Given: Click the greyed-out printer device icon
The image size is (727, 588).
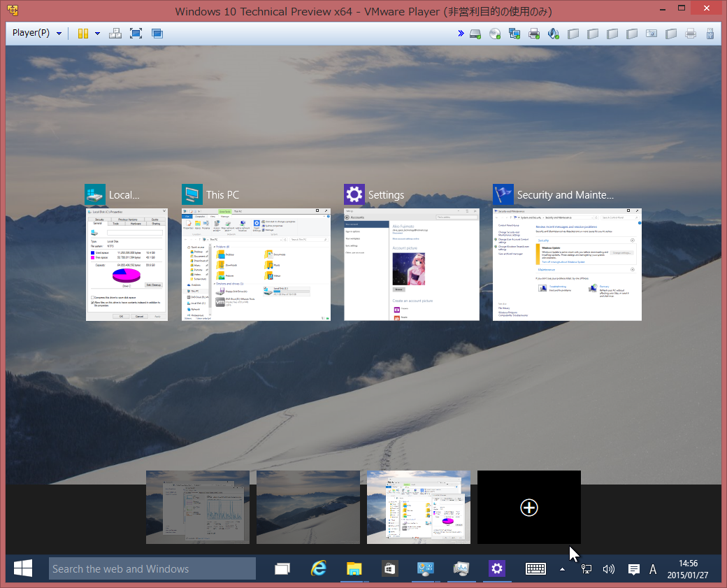Looking at the screenshot, I should pos(691,34).
